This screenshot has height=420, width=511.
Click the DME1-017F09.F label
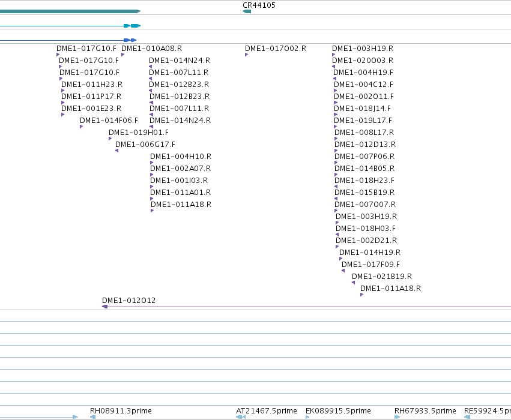(371, 265)
